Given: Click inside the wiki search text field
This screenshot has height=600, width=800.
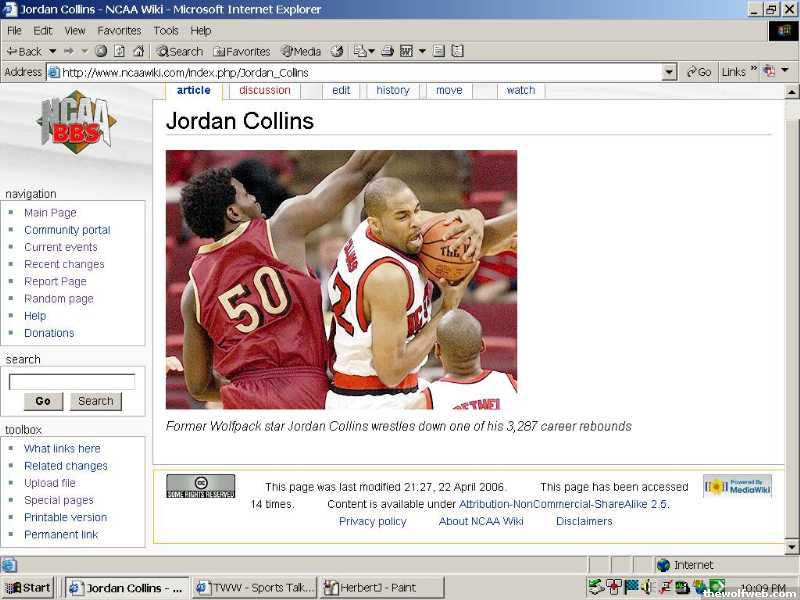Looking at the screenshot, I should tap(72, 381).
